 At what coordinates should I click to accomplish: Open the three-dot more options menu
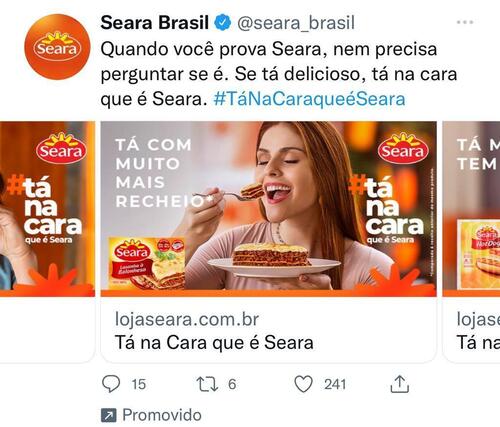(x=465, y=22)
